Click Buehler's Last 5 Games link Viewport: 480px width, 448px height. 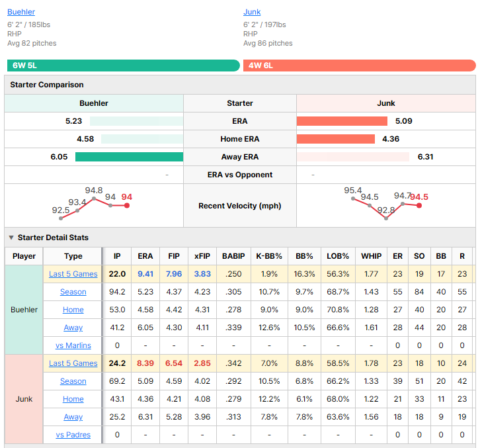73,274
